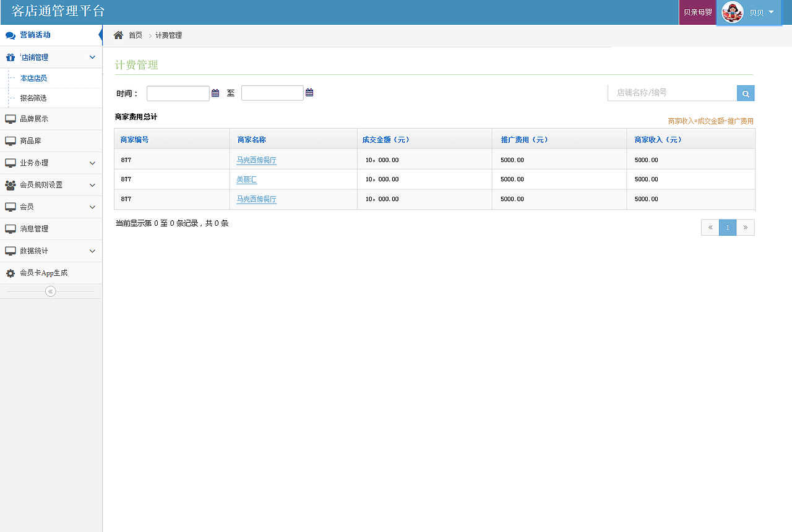
Task: Open 会员卡App生成 menu label
Action: [x=43, y=273]
